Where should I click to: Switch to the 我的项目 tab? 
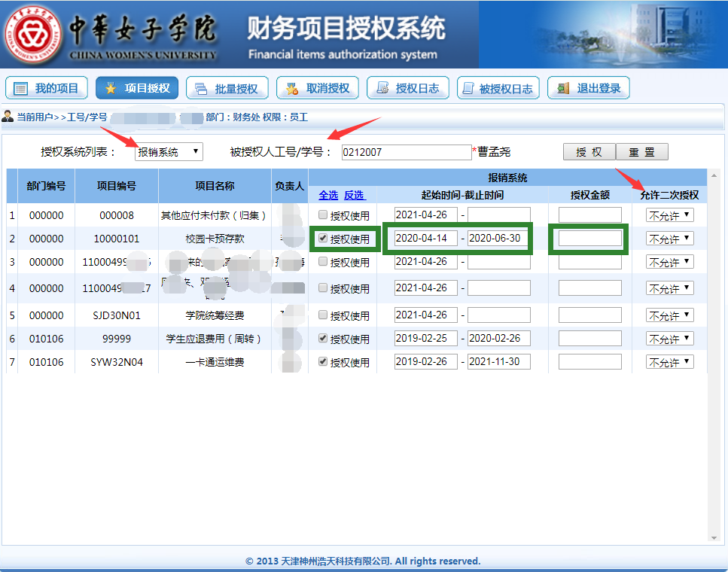pyautogui.click(x=46, y=87)
